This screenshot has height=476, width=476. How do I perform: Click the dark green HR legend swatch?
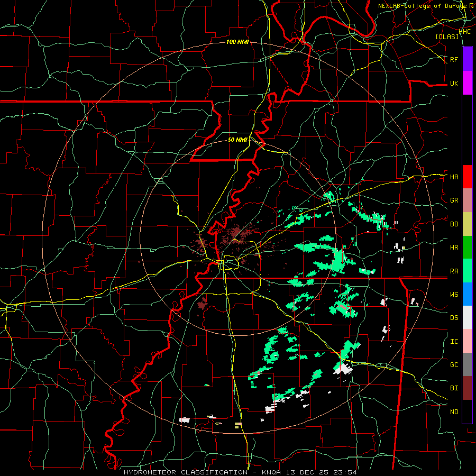(467, 247)
